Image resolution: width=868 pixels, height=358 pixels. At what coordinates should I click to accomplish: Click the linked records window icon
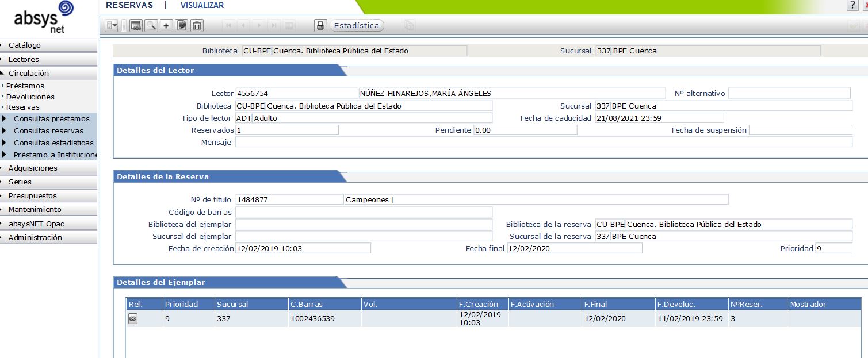(136, 25)
